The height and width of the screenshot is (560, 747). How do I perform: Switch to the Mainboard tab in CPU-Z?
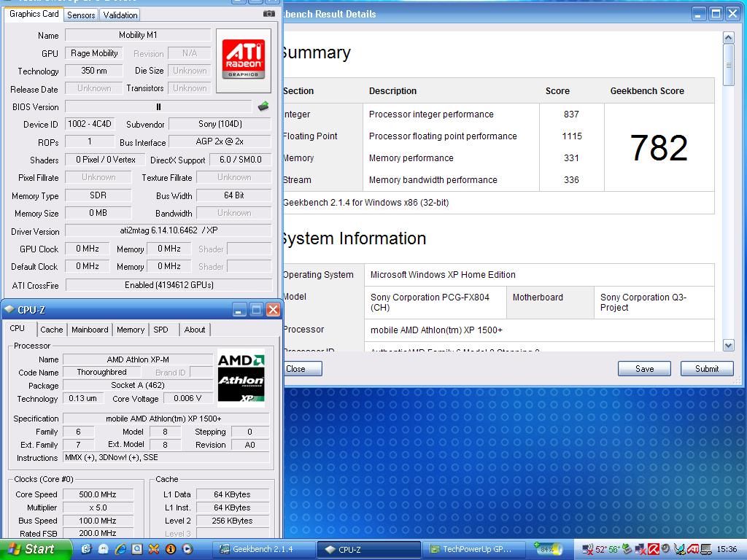pyautogui.click(x=90, y=330)
